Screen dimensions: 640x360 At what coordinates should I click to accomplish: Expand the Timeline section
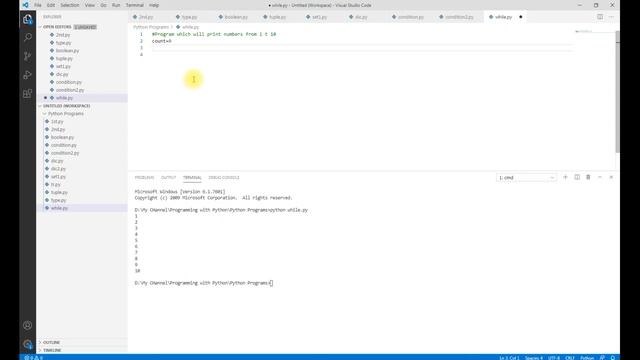[x=52, y=350]
